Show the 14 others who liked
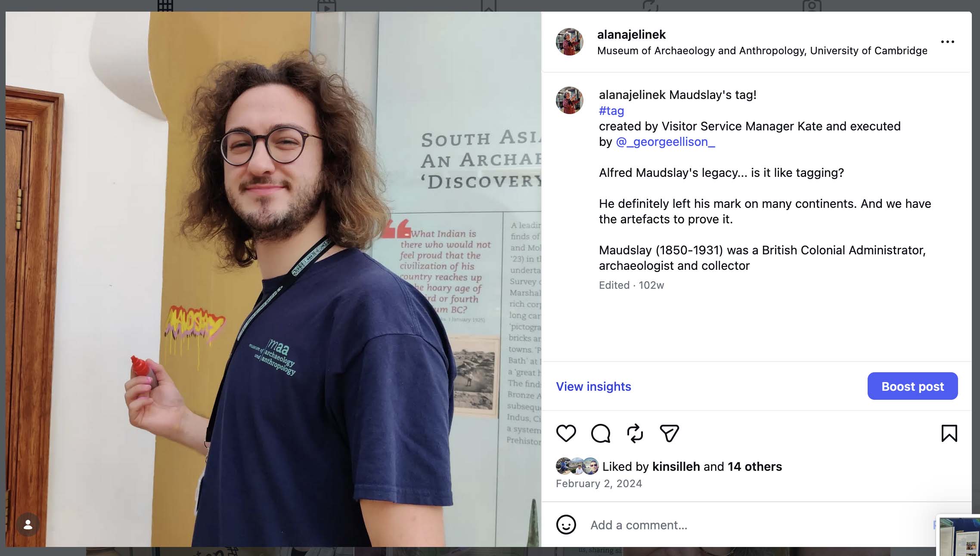980x556 pixels. (x=755, y=466)
